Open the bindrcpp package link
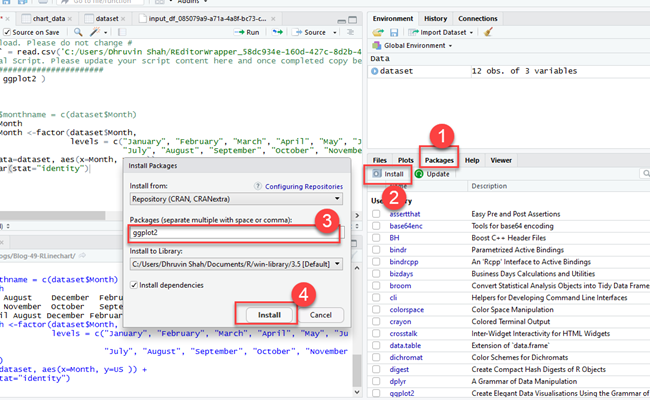The image size is (650, 400). 404,262
